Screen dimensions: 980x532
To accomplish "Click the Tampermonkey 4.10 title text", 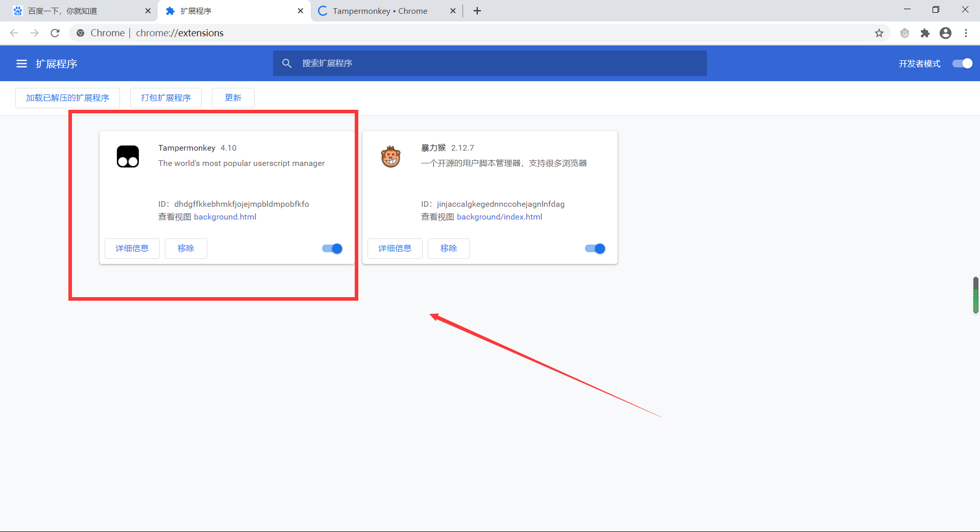I will [198, 148].
